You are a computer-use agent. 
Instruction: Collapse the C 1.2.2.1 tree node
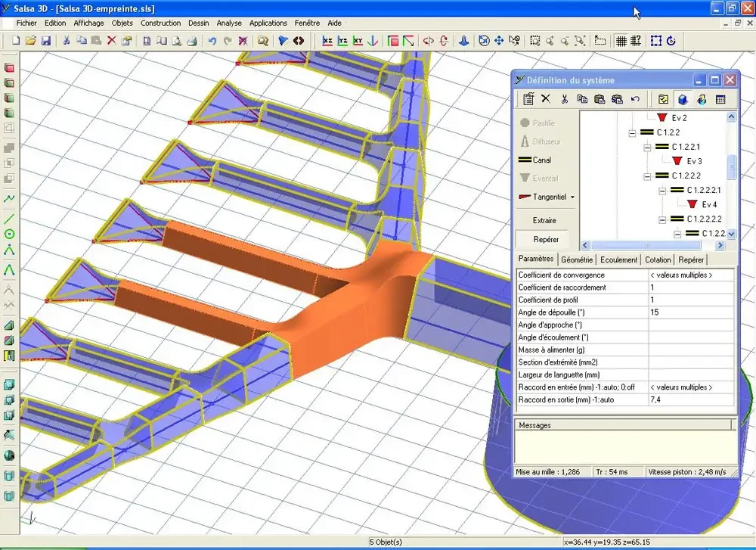(x=648, y=148)
